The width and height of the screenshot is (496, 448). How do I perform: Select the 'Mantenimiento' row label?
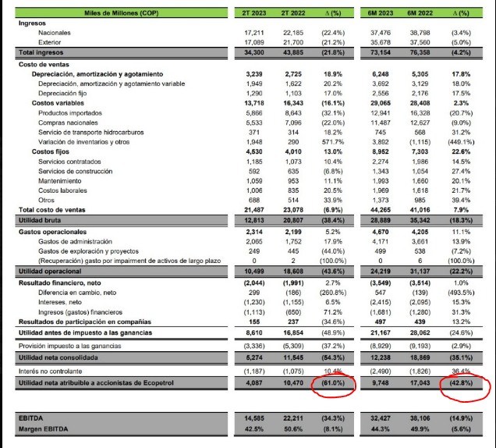click(60, 181)
